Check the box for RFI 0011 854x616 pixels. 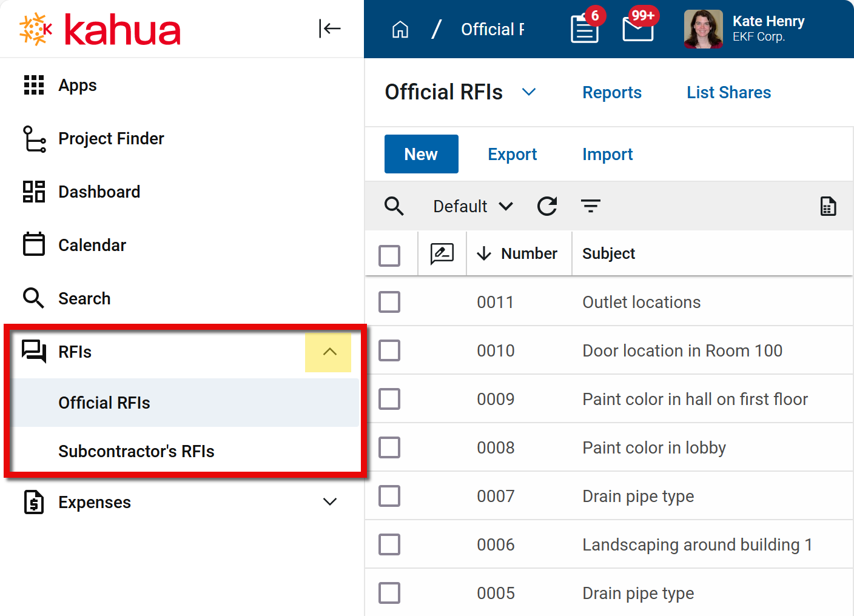click(389, 302)
